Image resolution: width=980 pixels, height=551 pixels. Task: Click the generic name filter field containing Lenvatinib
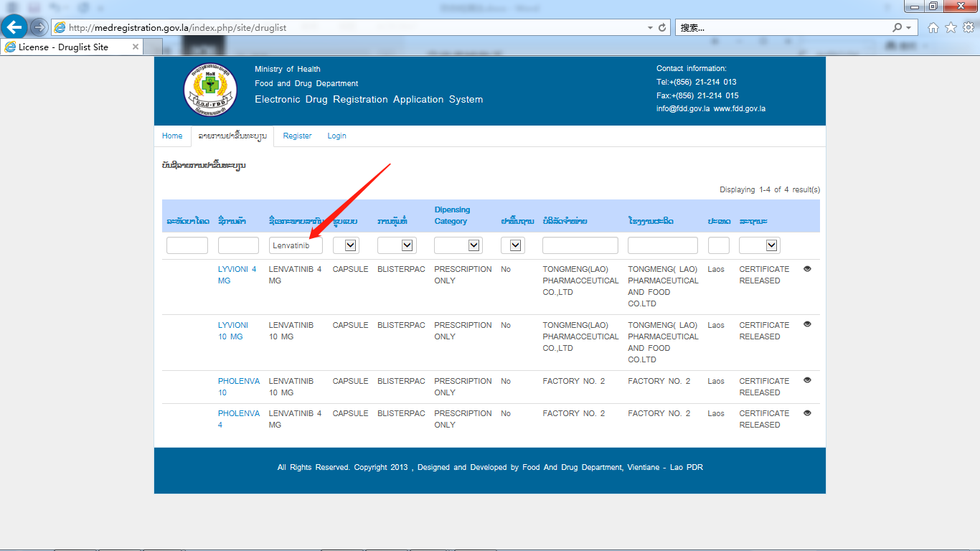296,245
